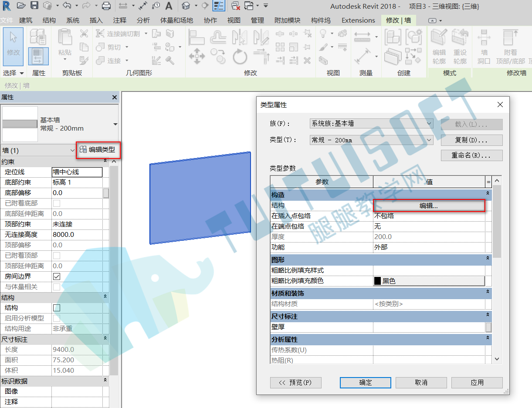Click the Close Hidden Windows icon
Image resolution: width=532 pixels, height=408 pixels.
[x=236, y=6]
